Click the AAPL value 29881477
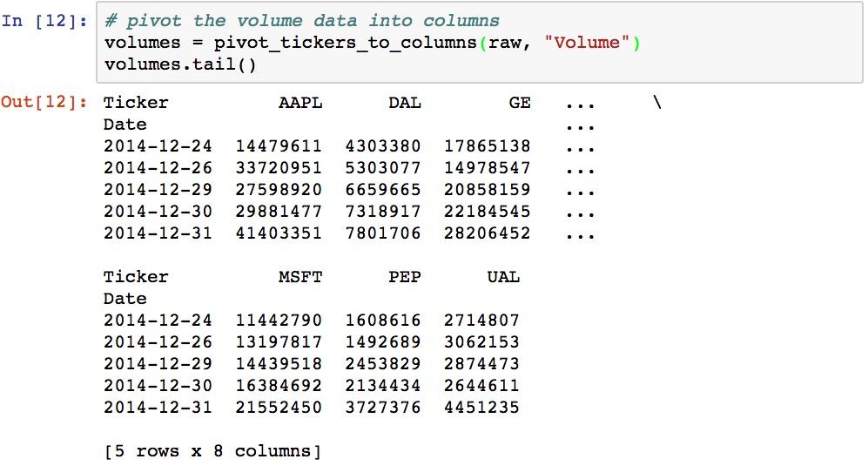 tap(279, 211)
